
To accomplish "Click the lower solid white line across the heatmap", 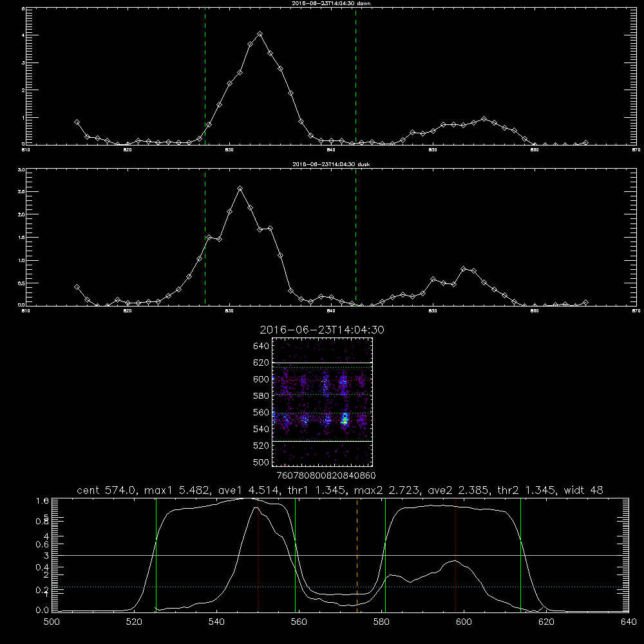I will (x=323, y=441).
